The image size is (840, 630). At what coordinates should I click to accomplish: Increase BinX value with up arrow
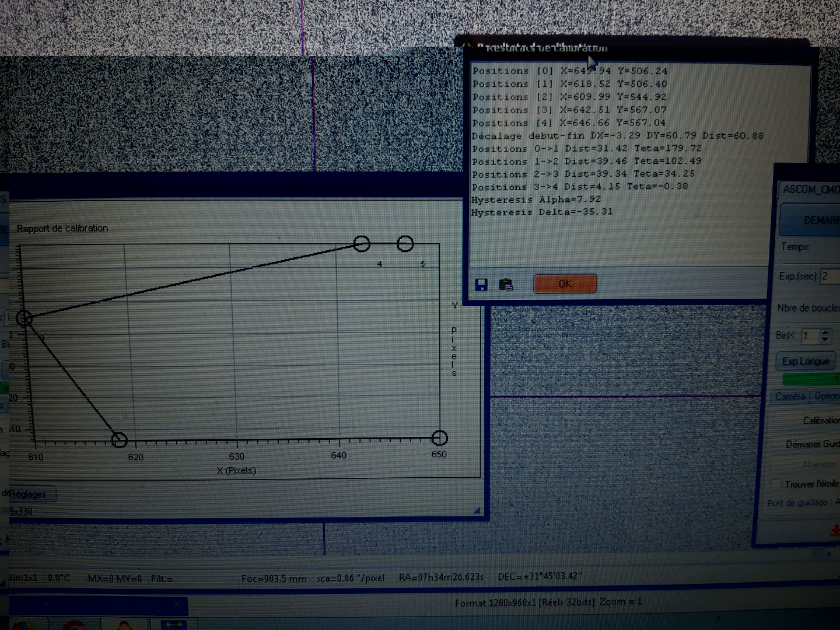(x=825, y=332)
